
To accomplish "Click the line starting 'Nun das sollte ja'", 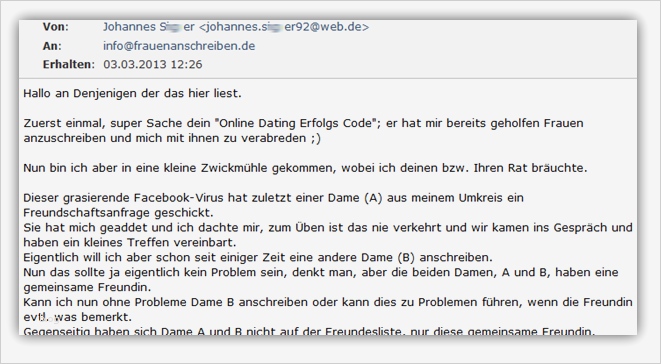I will pos(321,272).
